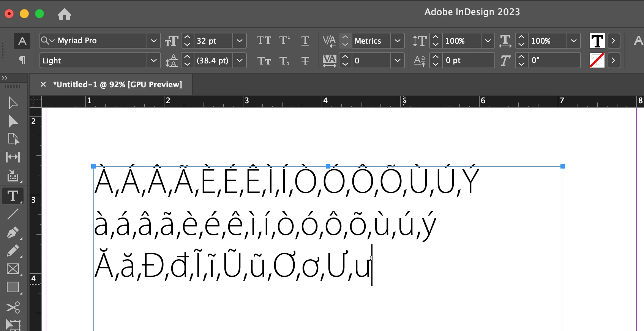644x331 pixels.
Task: Click the ruler zero point origin box
Action: [x=35, y=101]
